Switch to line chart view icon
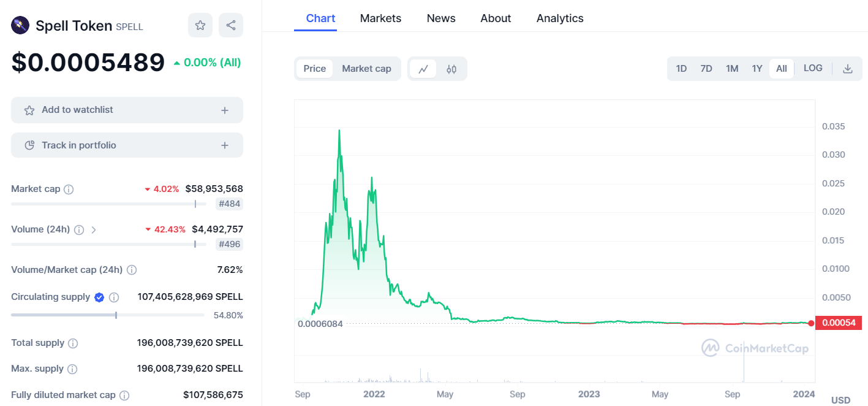The image size is (868, 406). coord(423,69)
